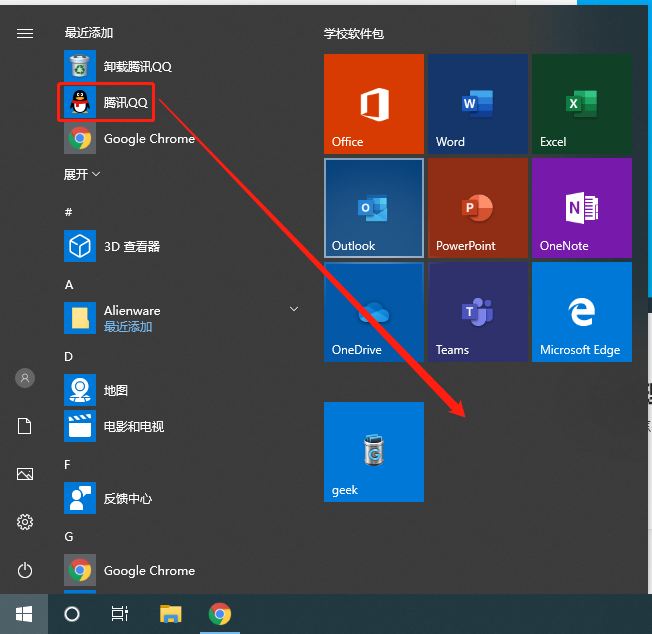Screen dimensions: 652x634
Task: Launch the PowerPoint tile
Action: pos(478,208)
